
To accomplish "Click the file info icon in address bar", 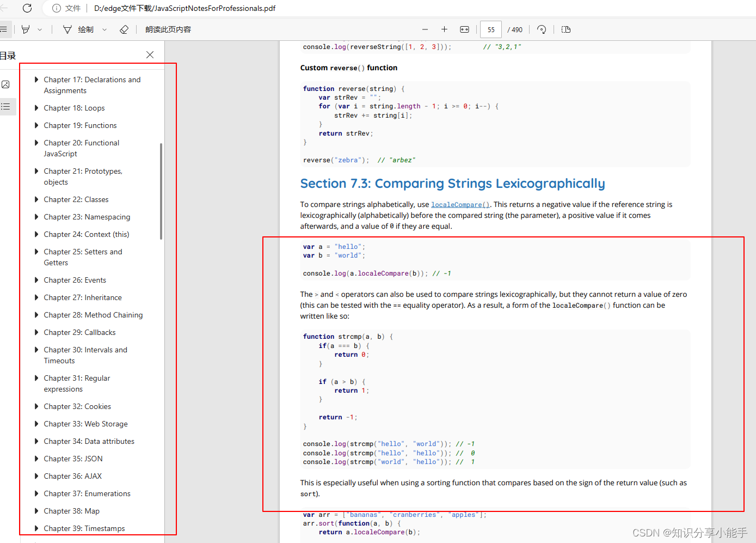I will [57, 8].
